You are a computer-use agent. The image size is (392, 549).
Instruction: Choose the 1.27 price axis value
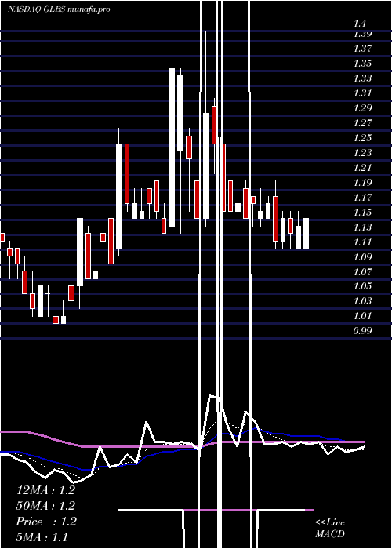(x=362, y=123)
